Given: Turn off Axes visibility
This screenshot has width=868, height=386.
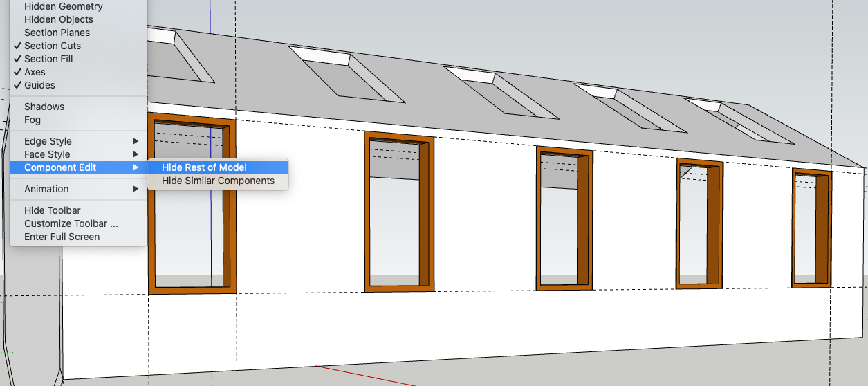Looking at the screenshot, I should 78,72.
